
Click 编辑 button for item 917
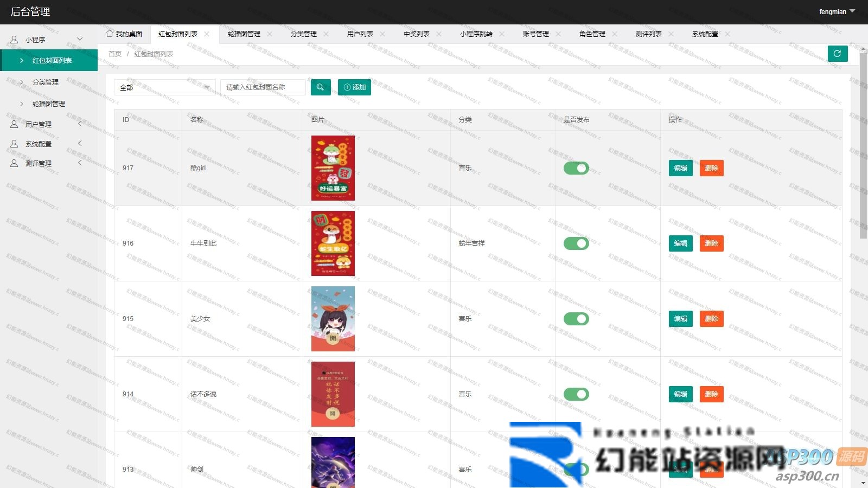point(680,168)
